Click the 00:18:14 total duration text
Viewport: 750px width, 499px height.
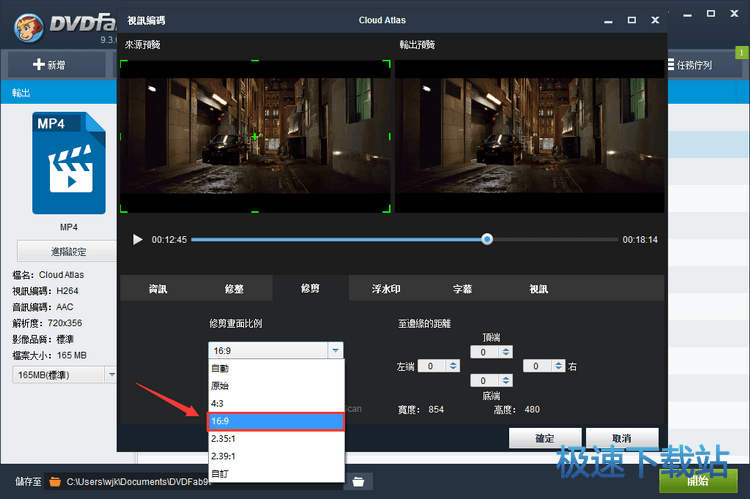point(640,240)
